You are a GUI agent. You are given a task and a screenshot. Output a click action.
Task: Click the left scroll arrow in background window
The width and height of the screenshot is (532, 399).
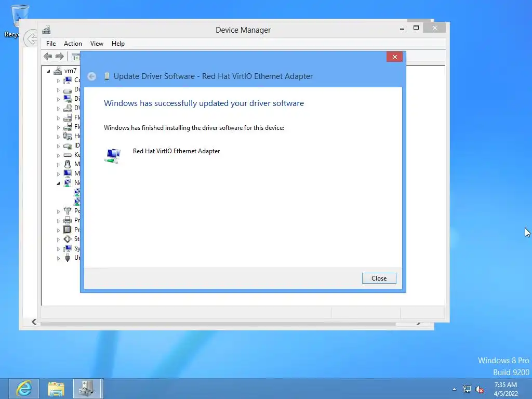tap(34, 322)
